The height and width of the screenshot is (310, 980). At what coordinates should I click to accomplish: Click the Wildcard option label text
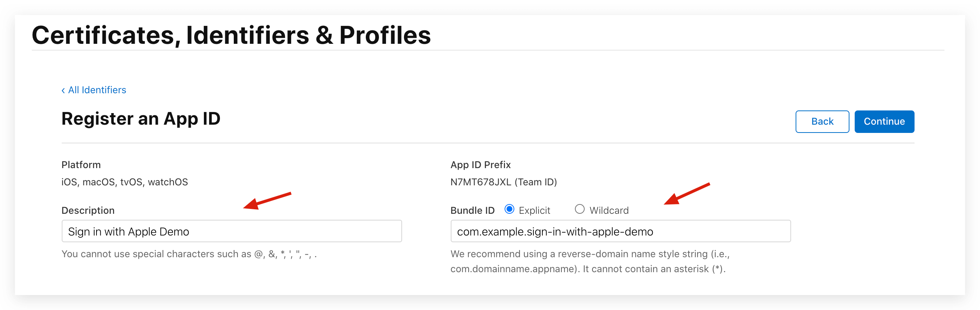click(x=609, y=210)
